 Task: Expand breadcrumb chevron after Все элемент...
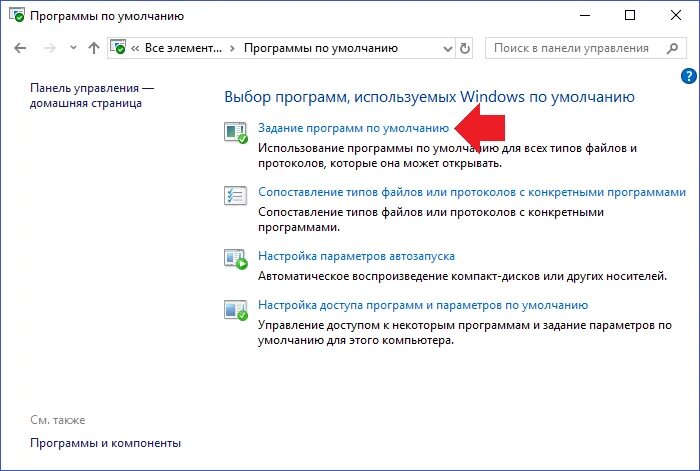point(232,48)
